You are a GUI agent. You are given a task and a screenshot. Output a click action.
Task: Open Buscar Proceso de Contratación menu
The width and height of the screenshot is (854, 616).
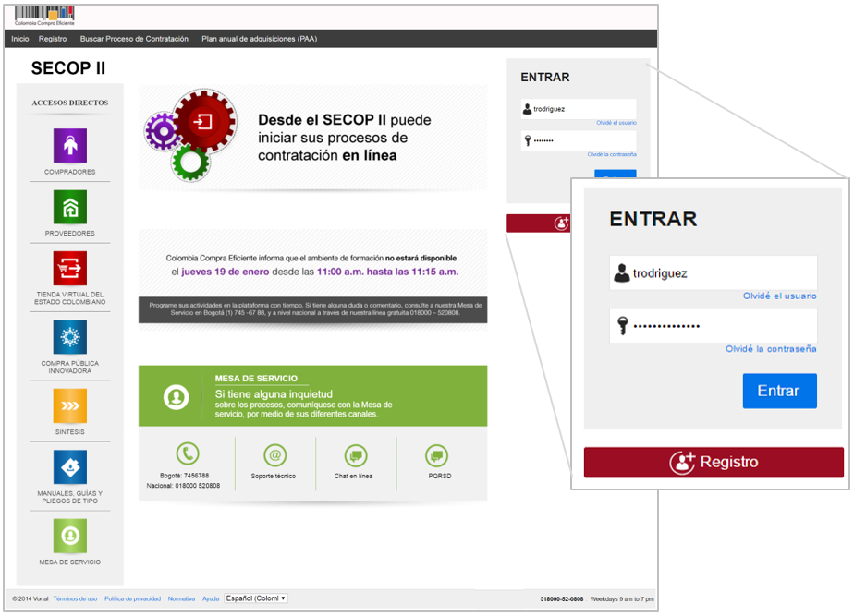(x=134, y=39)
